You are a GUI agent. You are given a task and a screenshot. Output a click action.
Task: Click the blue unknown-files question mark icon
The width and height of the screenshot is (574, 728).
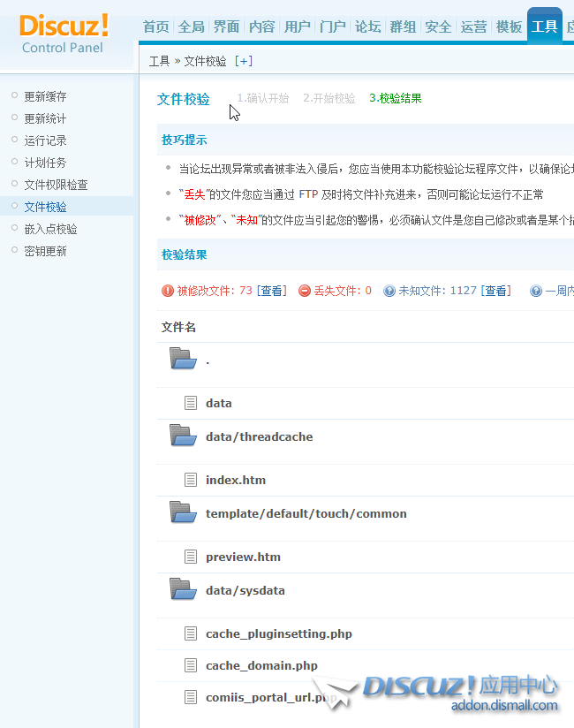pos(389,291)
